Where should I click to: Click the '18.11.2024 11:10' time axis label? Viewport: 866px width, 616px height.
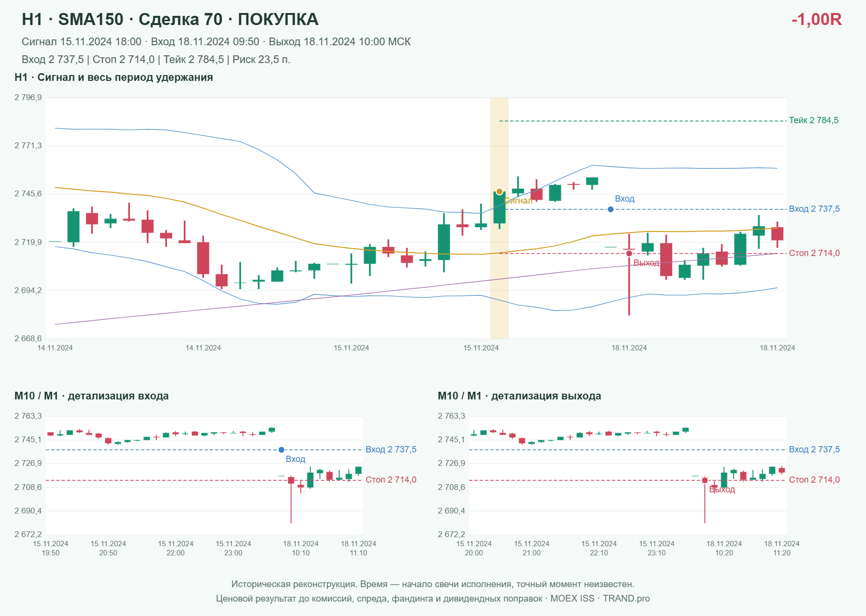pos(358,548)
